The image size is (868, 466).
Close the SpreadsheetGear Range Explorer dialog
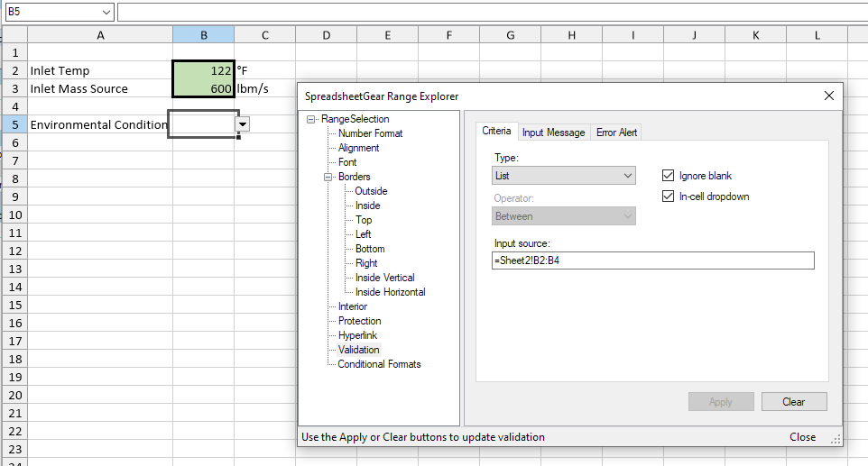tap(828, 96)
